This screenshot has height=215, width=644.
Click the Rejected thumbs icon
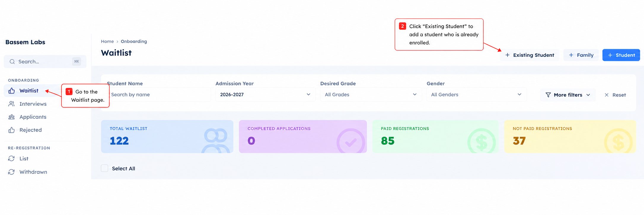coord(12,130)
